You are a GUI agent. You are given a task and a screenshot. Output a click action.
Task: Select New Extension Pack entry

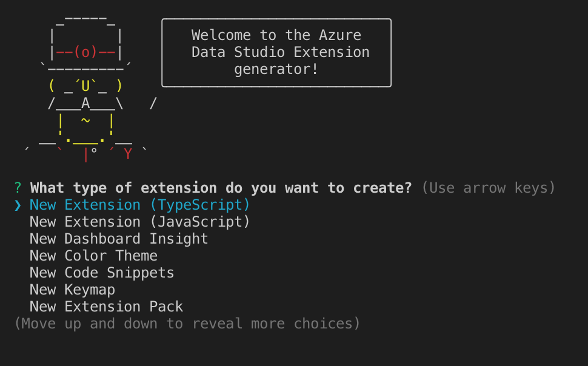point(106,307)
